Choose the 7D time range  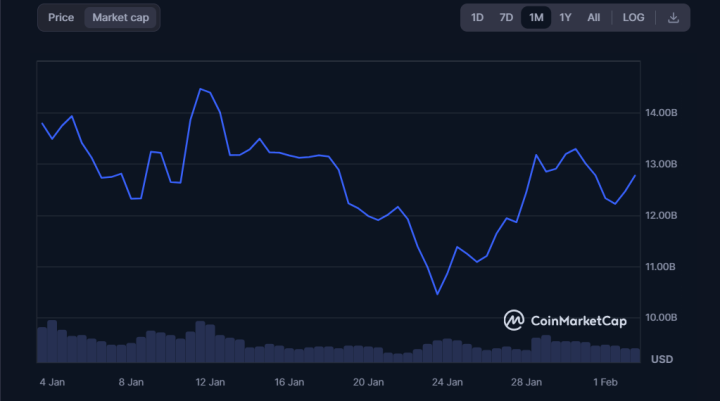pos(506,17)
